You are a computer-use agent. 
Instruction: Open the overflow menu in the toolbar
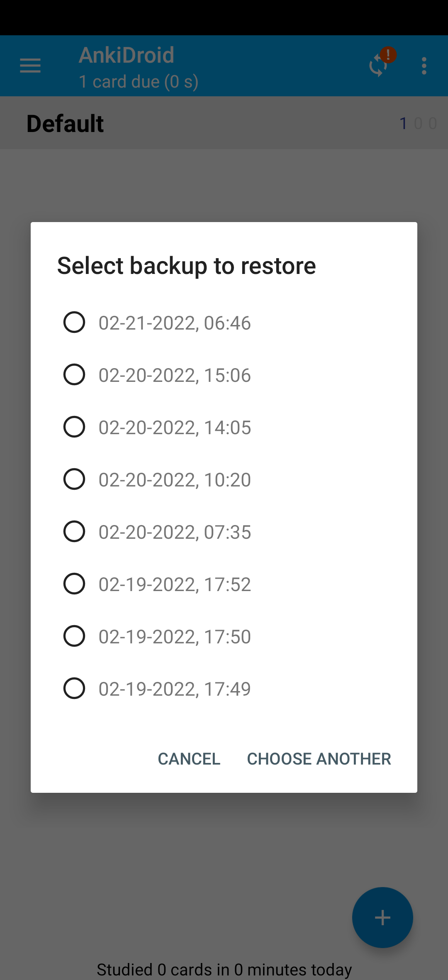(x=424, y=66)
